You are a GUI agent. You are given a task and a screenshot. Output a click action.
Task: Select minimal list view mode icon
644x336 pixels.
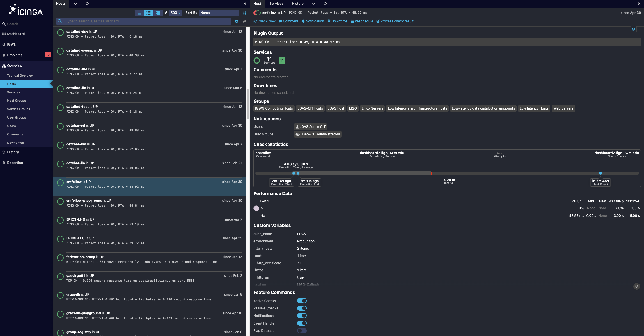(x=139, y=13)
